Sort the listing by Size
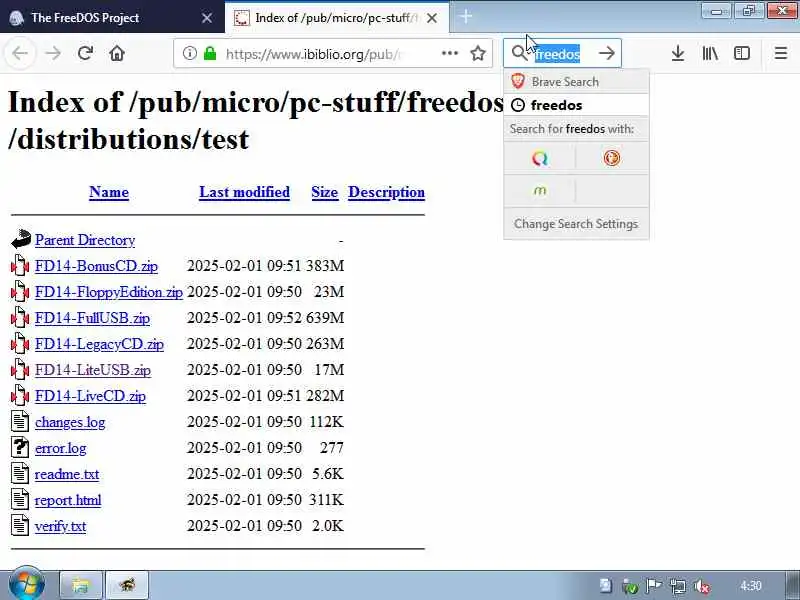The height and width of the screenshot is (600, 800). [324, 192]
